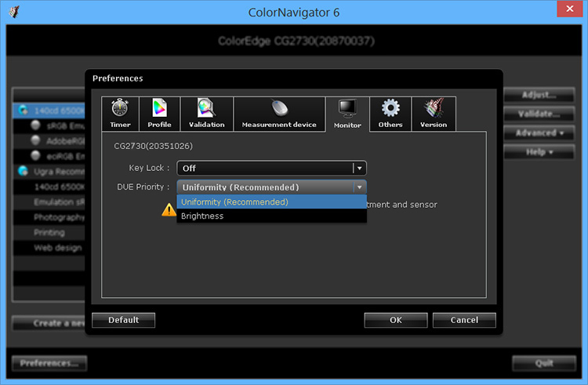Click the grey sphere icon beside sRGB
588x385 pixels.
[35, 125]
